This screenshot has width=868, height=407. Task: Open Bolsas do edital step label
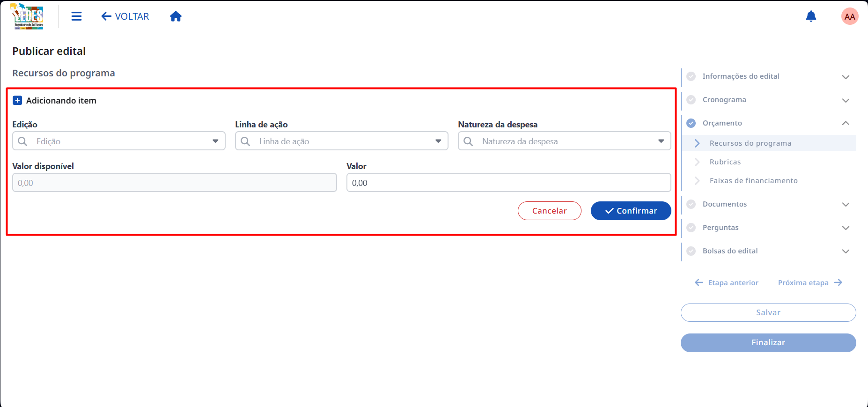coord(730,251)
